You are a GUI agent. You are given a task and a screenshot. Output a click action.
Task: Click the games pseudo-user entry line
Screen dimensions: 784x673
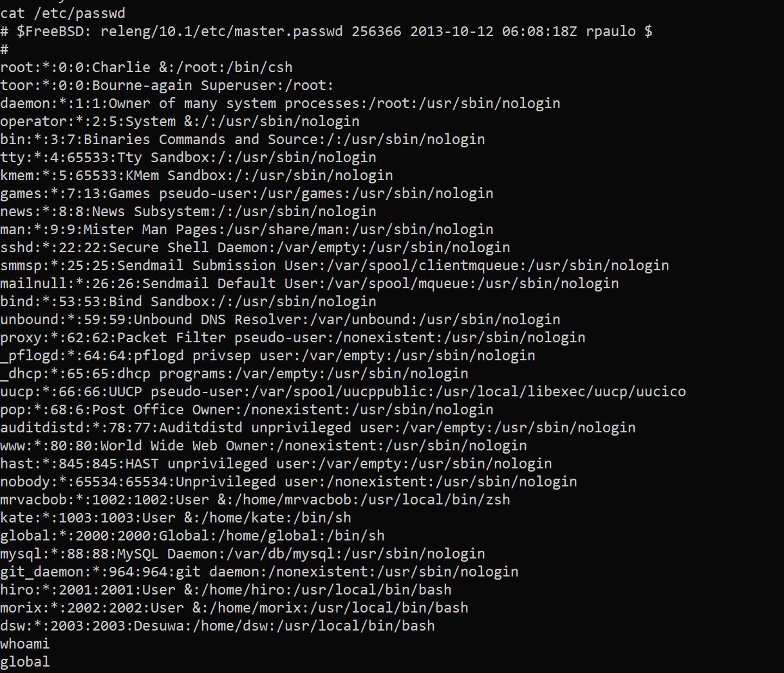pyautogui.click(x=247, y=193)
